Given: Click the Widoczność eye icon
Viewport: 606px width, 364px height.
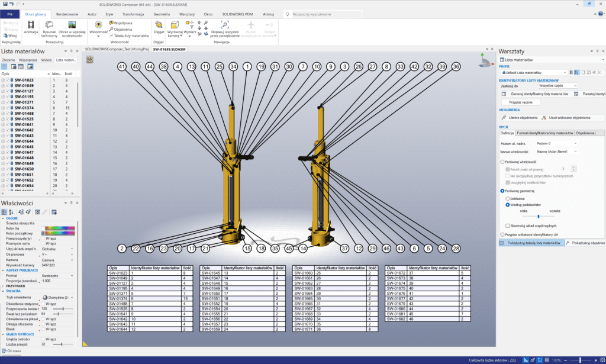Looking at the screenshot, I should pyautogui.click(x=98, y=25).
